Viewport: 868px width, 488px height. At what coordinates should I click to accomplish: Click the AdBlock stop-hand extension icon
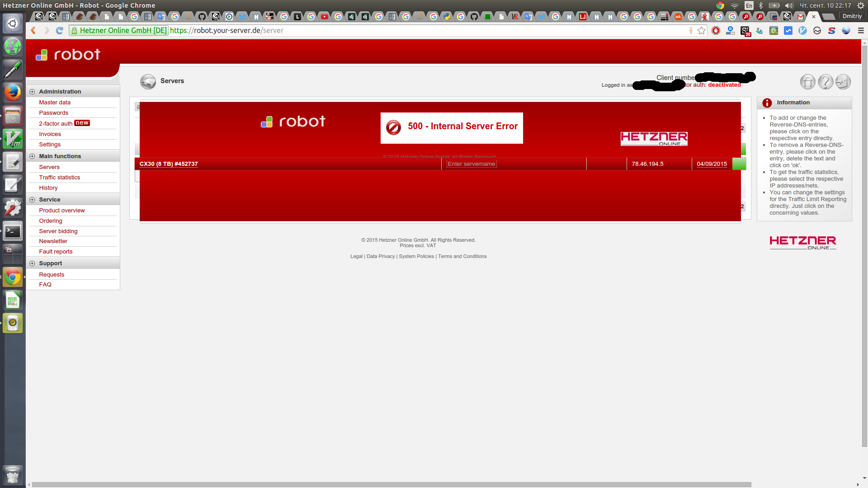click(x=716, y=31)
